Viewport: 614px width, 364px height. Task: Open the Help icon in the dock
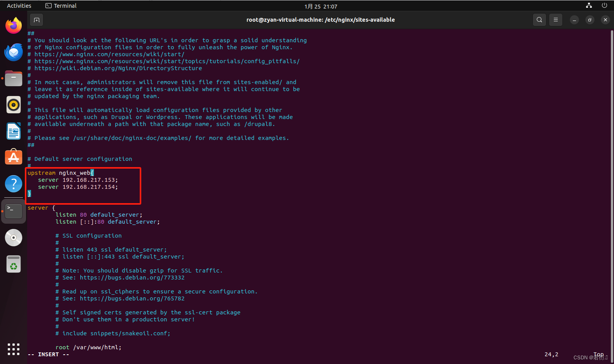pos(14,184)
